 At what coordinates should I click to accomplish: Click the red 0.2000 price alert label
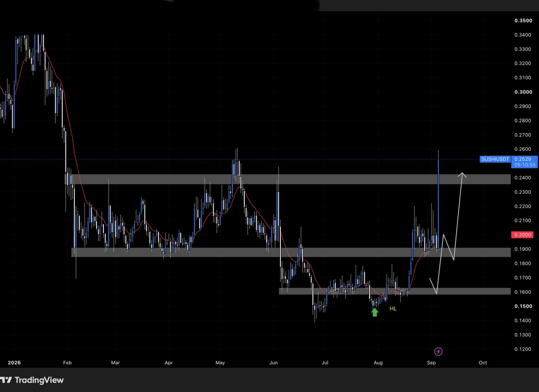[x=522, y=235]
